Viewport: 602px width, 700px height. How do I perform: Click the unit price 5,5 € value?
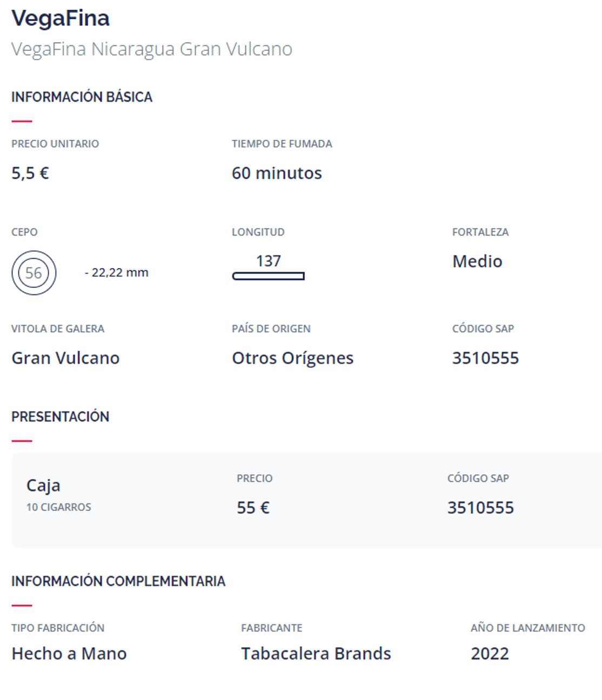(x=30, y=173)
